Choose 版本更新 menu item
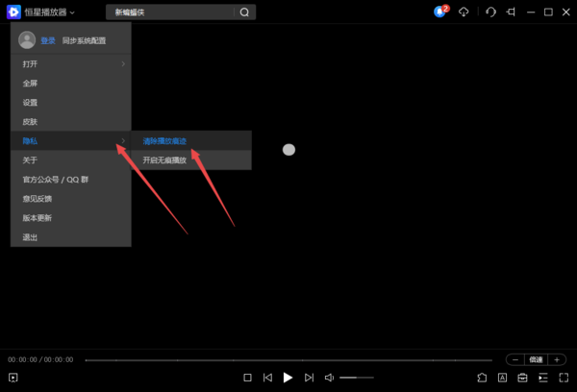This screenshot has height=392, width=577. tap(71, 218)
